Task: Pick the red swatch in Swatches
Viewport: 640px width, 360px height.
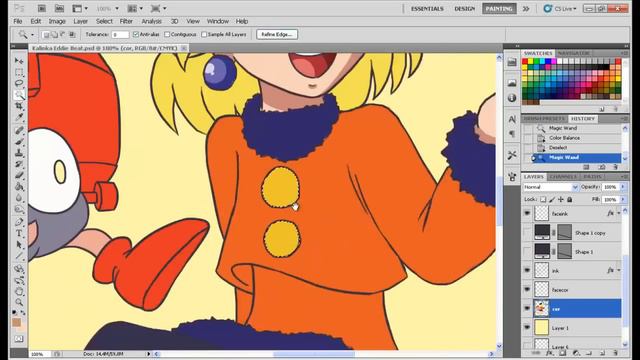Action: click(x=525, y=62)
